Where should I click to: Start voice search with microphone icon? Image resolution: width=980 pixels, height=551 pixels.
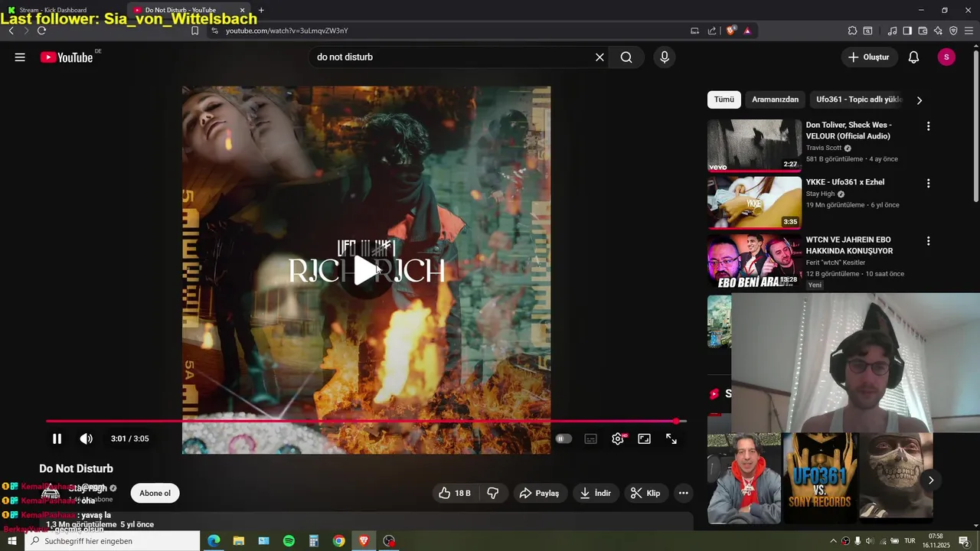tap(665, 57)
